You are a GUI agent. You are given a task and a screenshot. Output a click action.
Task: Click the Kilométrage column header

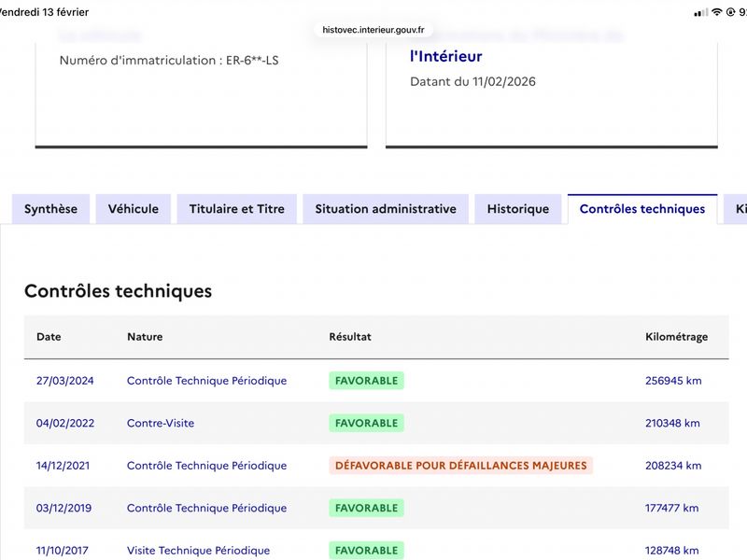click(676, 337)
